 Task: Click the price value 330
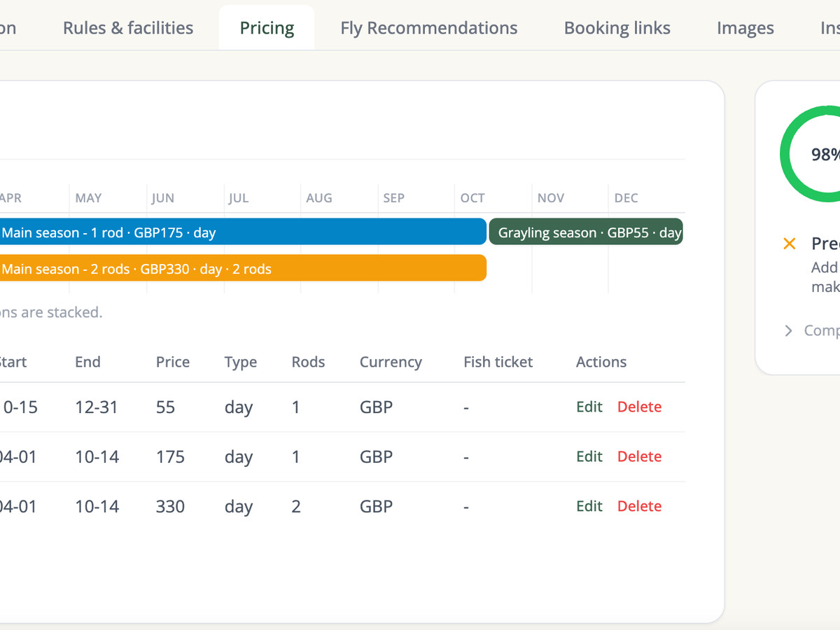[171, 506]
